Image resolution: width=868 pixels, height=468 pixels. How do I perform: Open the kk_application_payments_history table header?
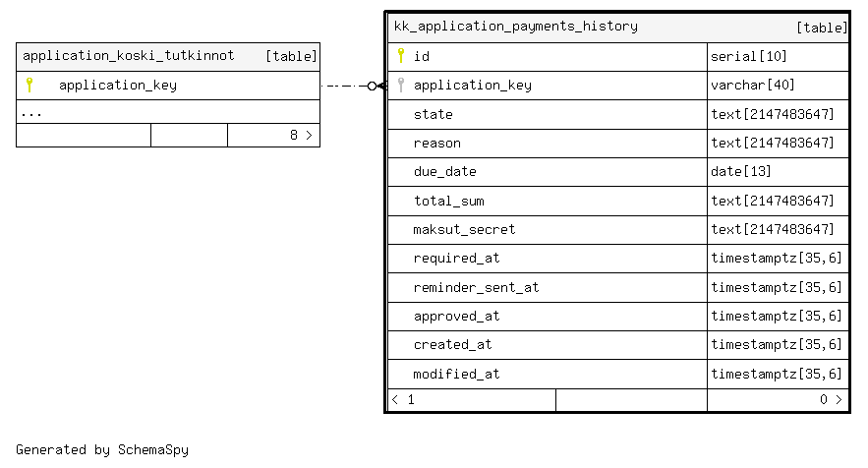pos(617,28)
